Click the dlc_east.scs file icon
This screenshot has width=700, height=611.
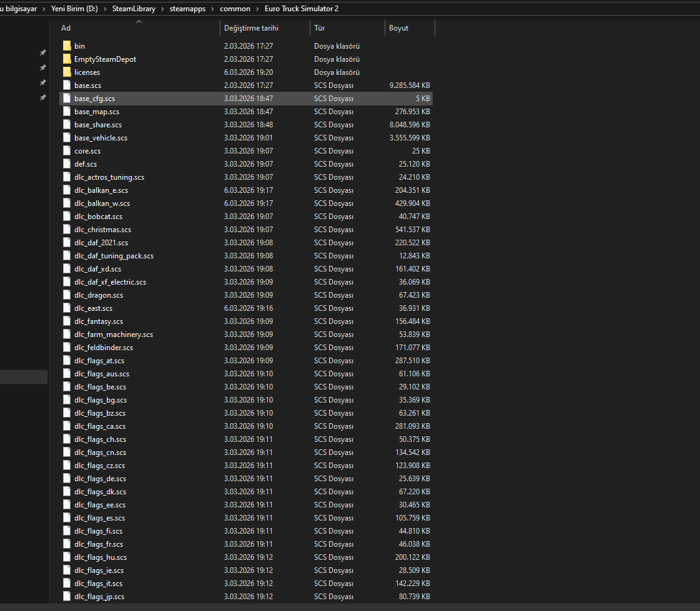pyautogui.click(x=67, y=308)
